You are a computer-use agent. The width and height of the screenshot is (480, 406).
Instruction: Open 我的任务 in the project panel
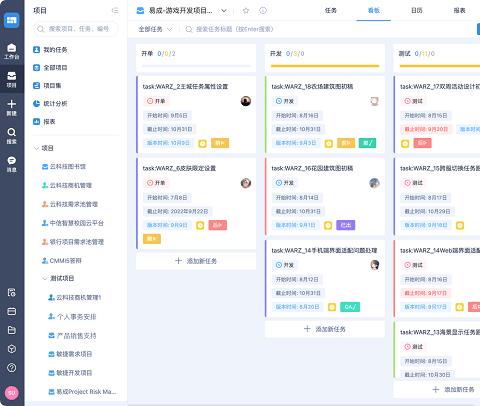50,50
